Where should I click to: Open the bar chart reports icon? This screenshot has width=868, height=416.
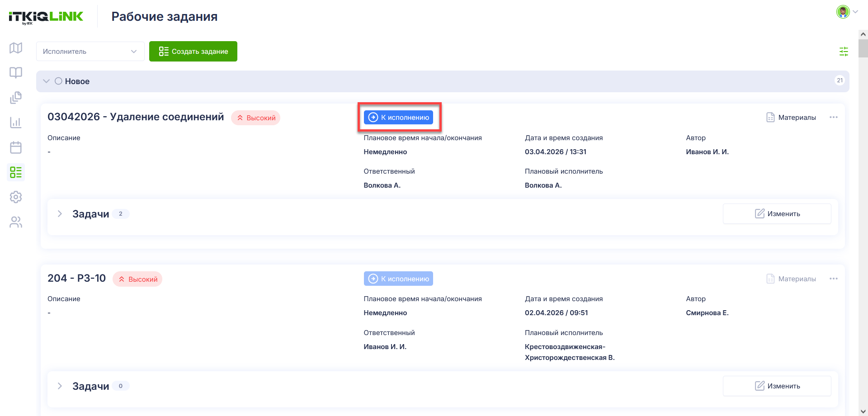click(16, 123)
